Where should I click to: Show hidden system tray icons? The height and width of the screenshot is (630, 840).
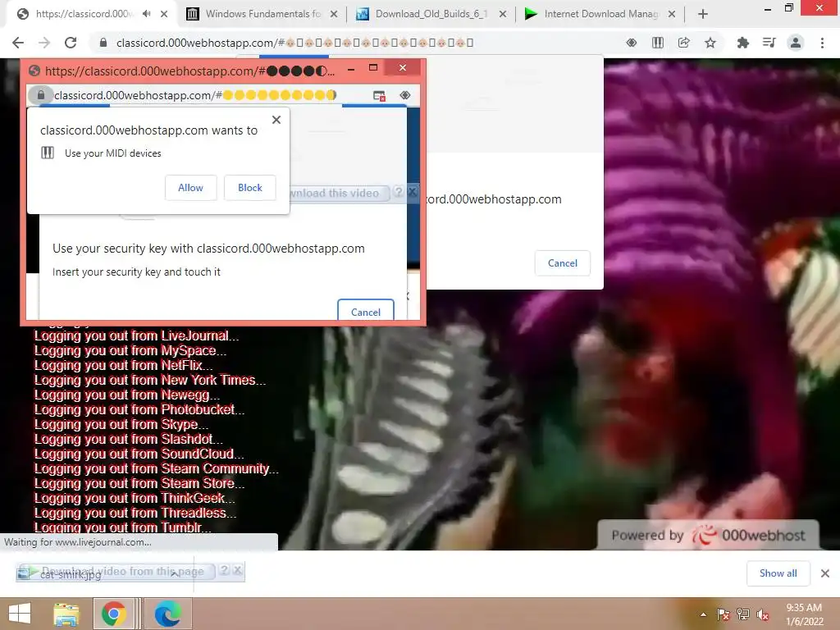click(703, 614)
